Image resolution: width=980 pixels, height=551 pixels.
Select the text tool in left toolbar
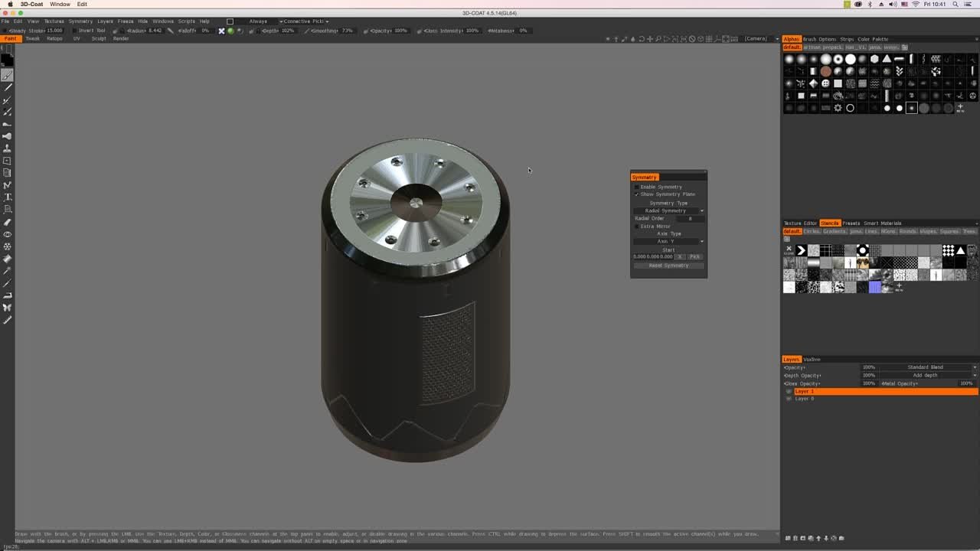pos(8,197)
